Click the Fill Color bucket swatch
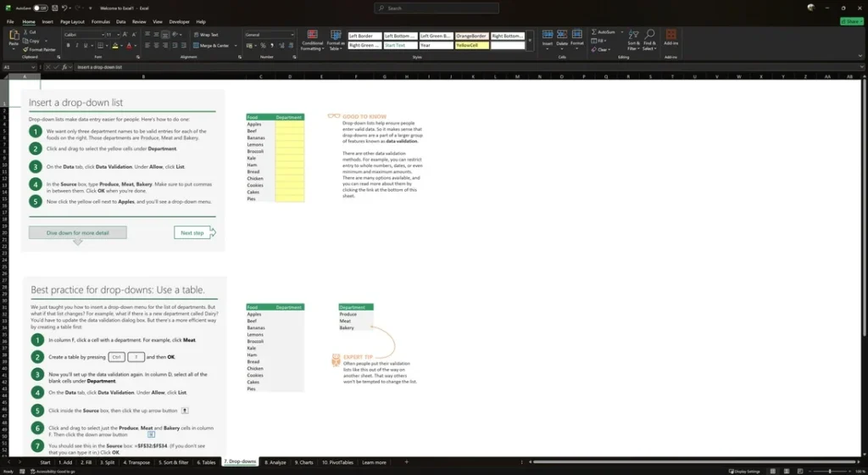Image resolution: width=868 pixels, height=475 pixels. point(115,46)
